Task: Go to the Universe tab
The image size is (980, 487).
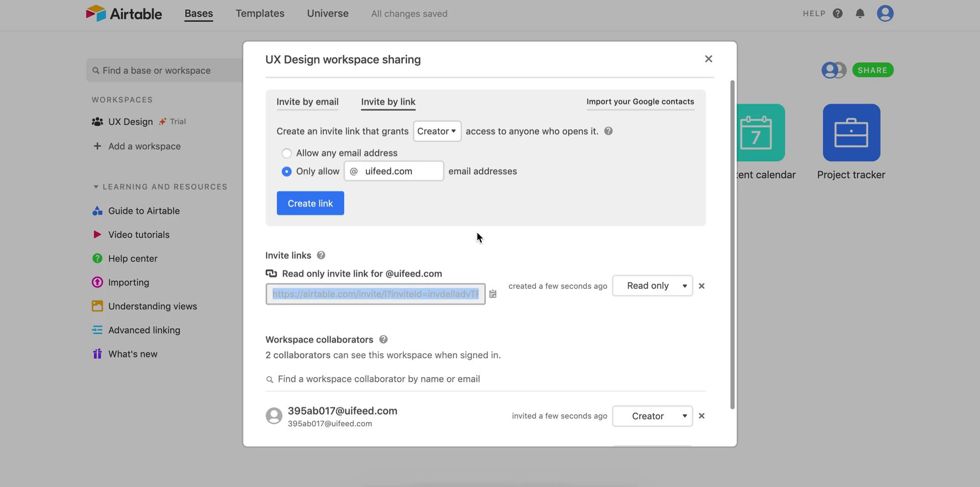Action: (328, 14)
